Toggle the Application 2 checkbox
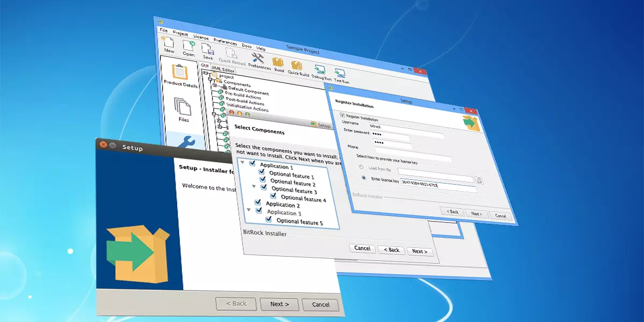The height and width of the screenshot is (322, 644). click(x=258, y=203)
